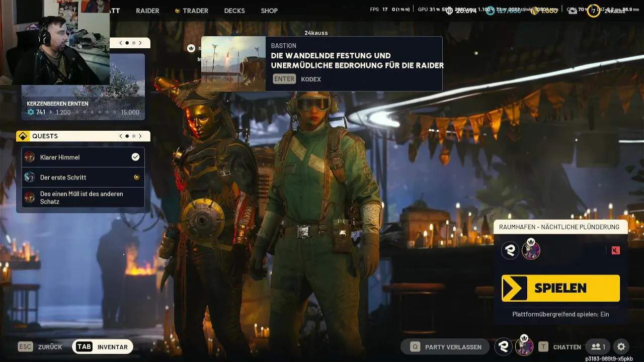Click the streamer webcam overlay
Viewport: 644px width, 362px height.
tap(55, 42)
